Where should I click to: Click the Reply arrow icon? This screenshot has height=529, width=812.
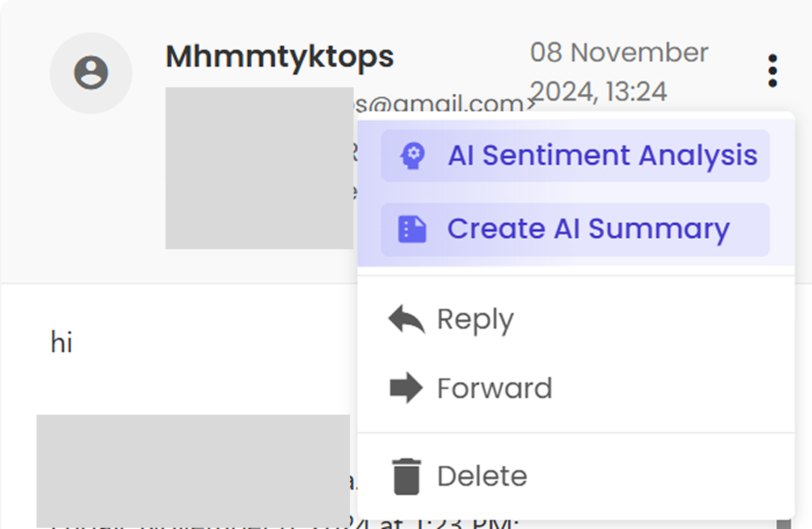coord(407,319)
